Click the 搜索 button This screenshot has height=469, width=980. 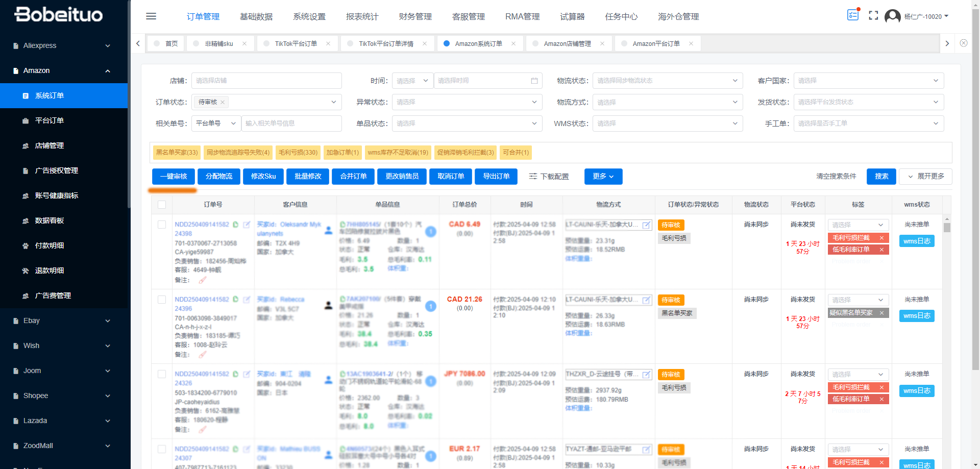tap(881, 177)
